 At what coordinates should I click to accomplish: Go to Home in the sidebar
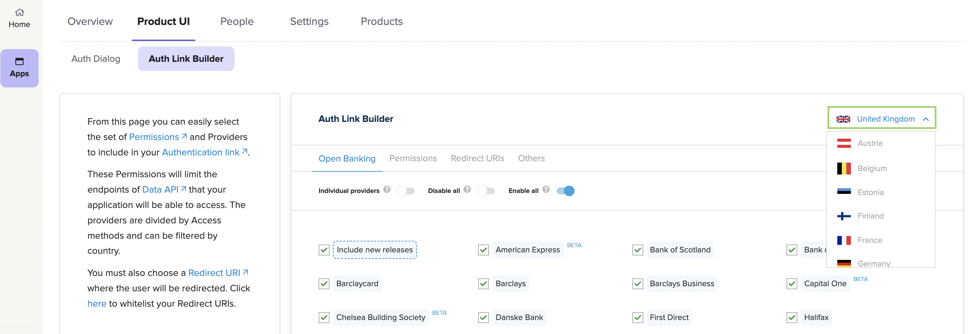19,18
